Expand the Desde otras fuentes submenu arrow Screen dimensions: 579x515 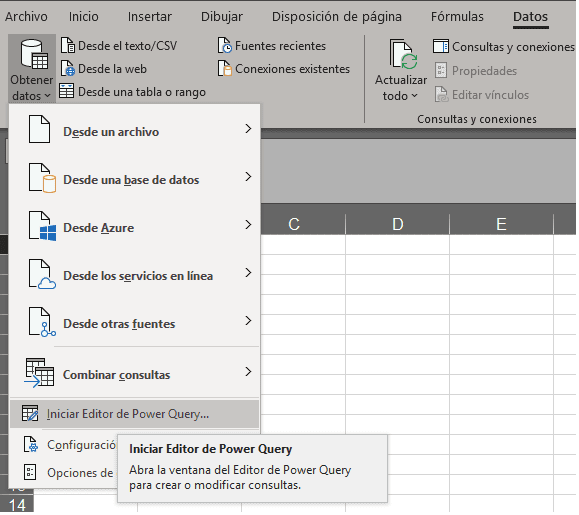tap(249, 321)
